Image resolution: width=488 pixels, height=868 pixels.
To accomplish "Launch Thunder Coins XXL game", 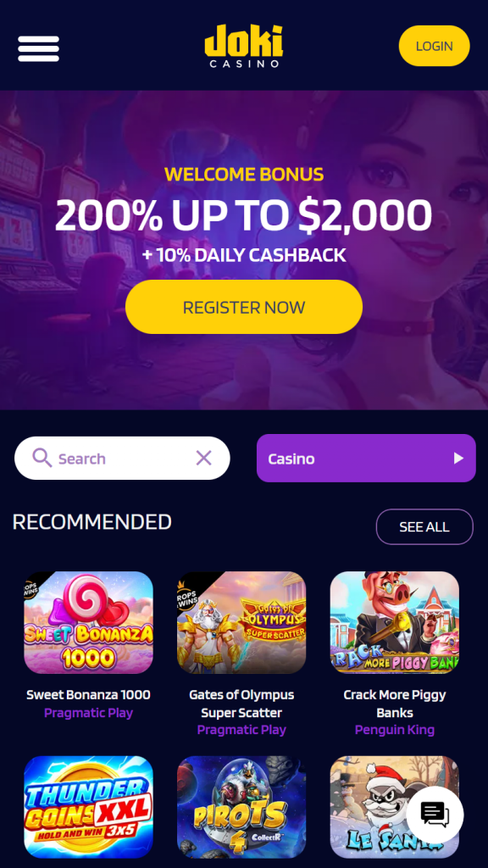I will click(88, 807).
